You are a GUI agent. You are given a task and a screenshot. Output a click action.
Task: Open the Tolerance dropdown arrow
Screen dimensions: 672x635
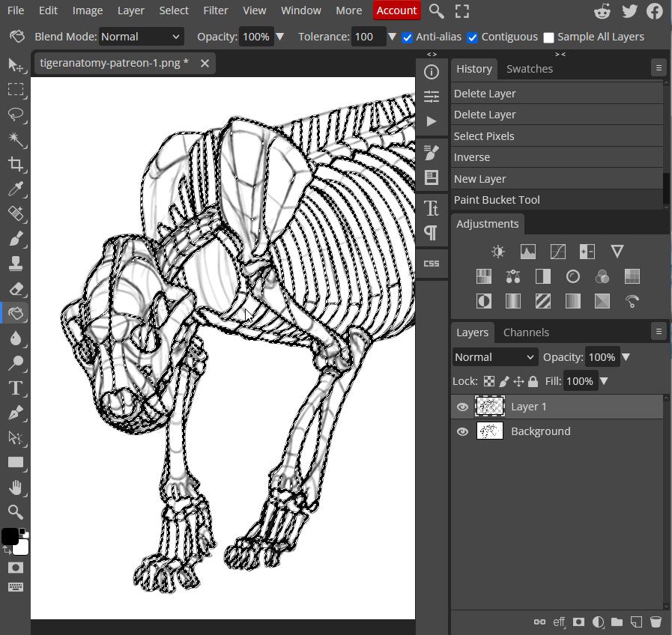click(x=393, y=36)
